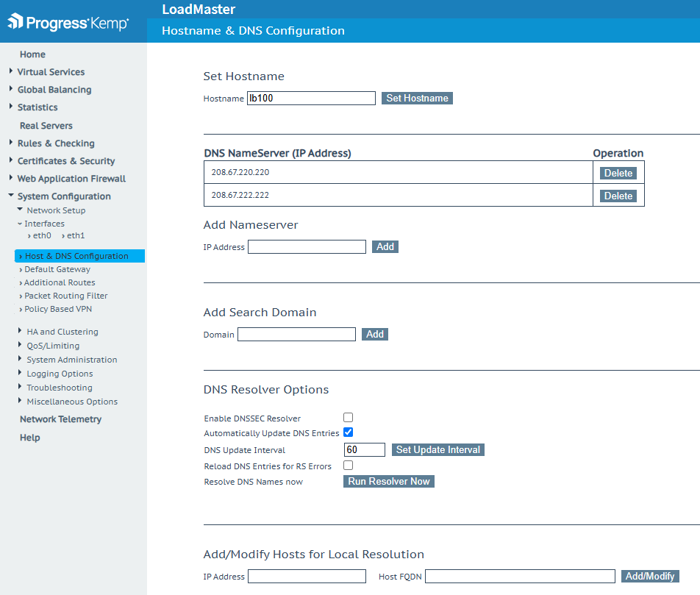Expand Virtual Services menu arrow

click(x=11, y=71)
